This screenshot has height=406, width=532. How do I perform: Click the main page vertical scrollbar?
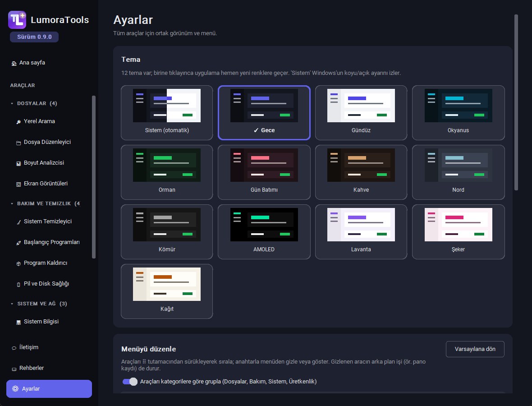[516, 102]
